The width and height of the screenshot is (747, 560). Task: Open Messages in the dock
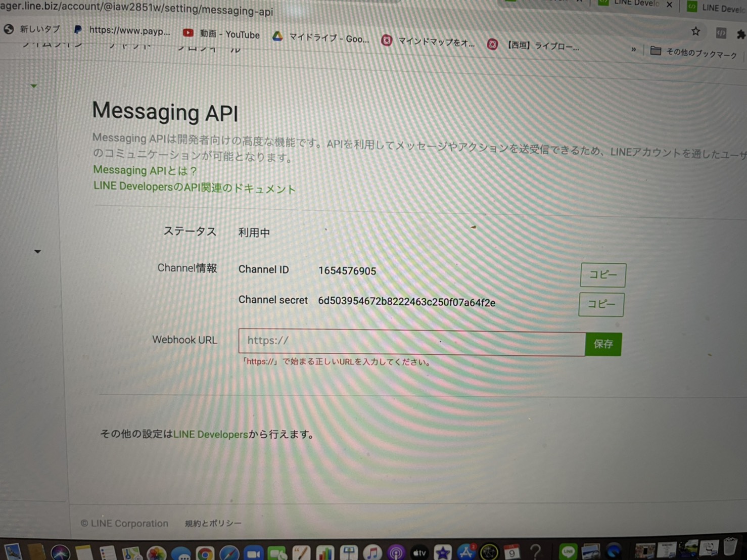click(180, 554)
